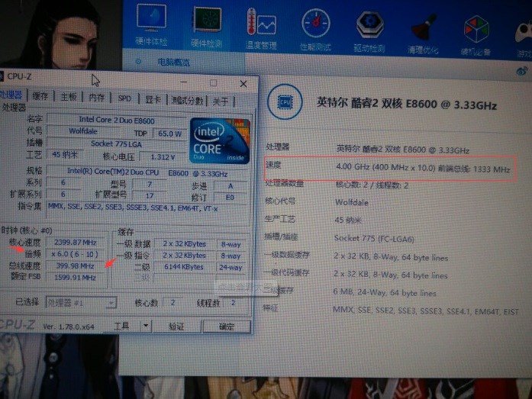
Task: Switch to CPU-Z 测試分數 tab
Action: [x=187, y=101]
